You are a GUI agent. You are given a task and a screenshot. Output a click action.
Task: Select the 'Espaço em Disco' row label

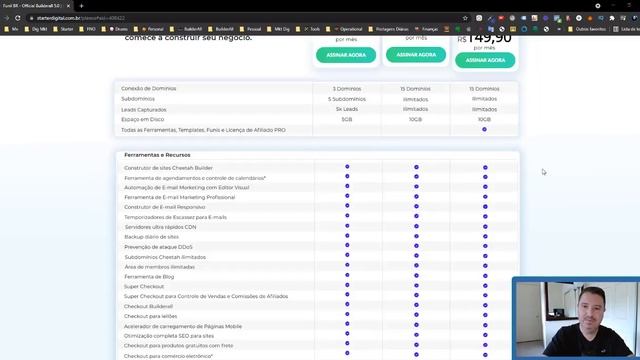coord(142,120)
